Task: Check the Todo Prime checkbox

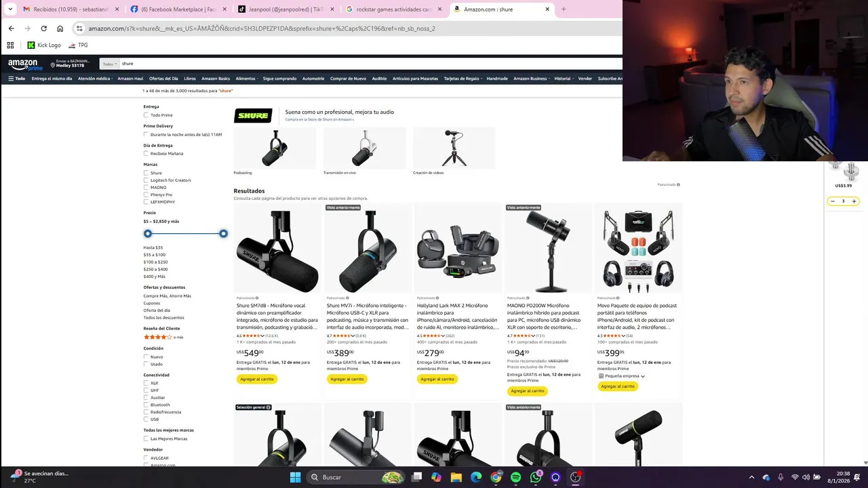Action: (146, 115)
